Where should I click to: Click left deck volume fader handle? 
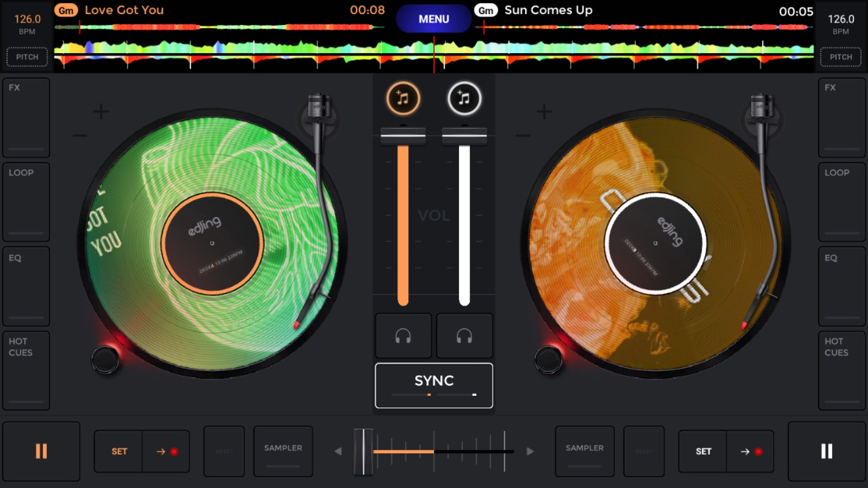pos(403,136)
